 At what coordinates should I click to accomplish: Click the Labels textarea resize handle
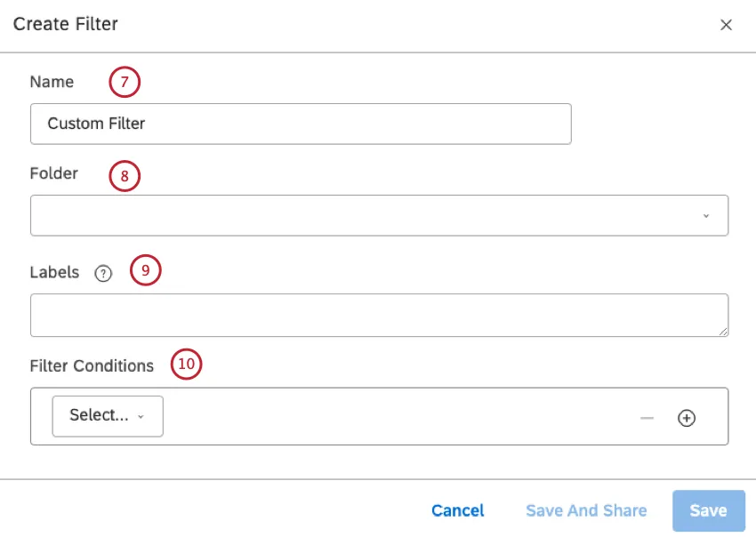click(x=723, y=331)
